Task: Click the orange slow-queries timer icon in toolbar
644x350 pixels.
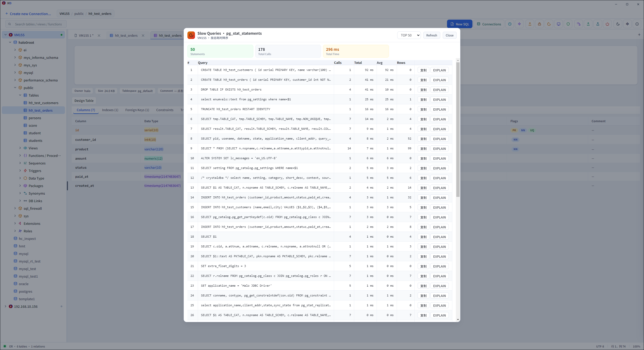Action: [x=549, y=24]
